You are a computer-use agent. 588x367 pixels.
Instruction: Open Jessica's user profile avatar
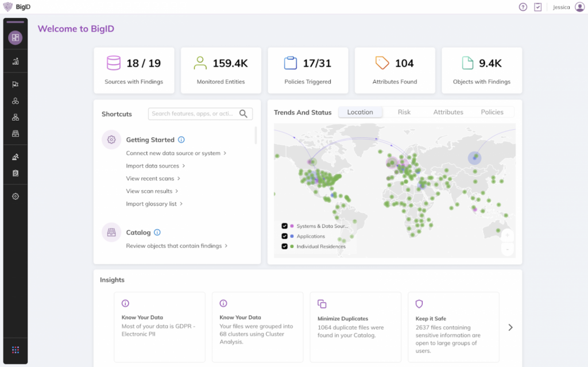pos(580,7)
